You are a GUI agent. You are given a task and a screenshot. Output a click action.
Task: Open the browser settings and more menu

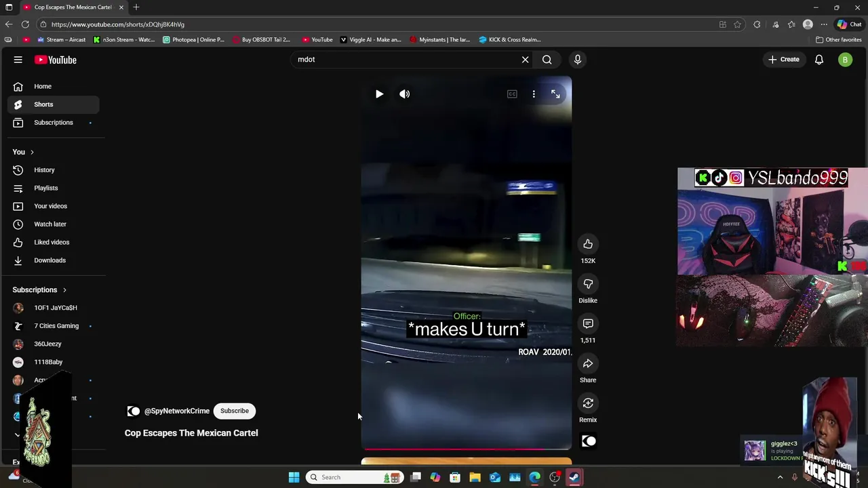point(823,24)
